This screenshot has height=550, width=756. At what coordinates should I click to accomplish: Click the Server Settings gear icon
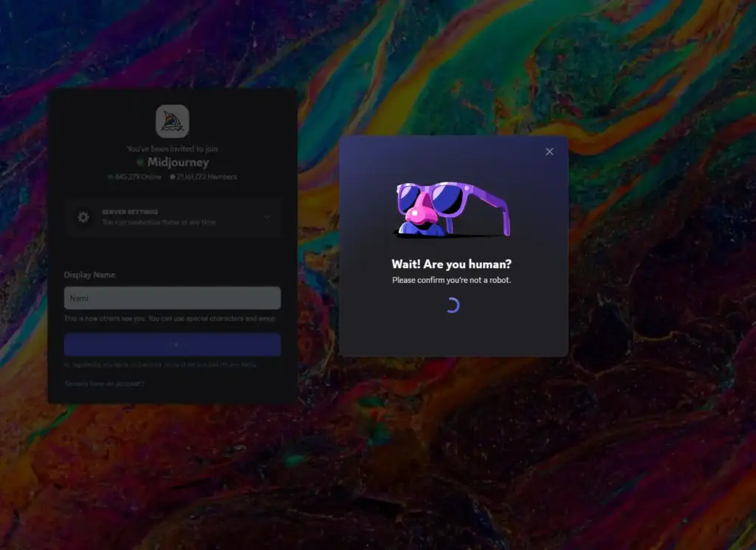click(83, 217)
